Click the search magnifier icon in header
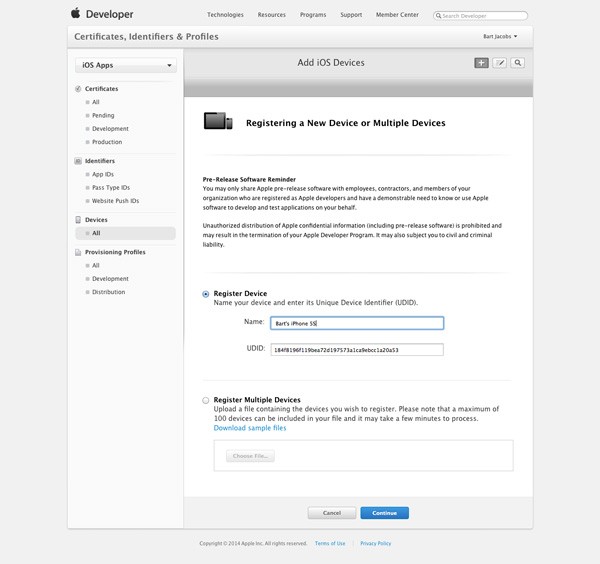600x564 pixels. tap(517, 63)
